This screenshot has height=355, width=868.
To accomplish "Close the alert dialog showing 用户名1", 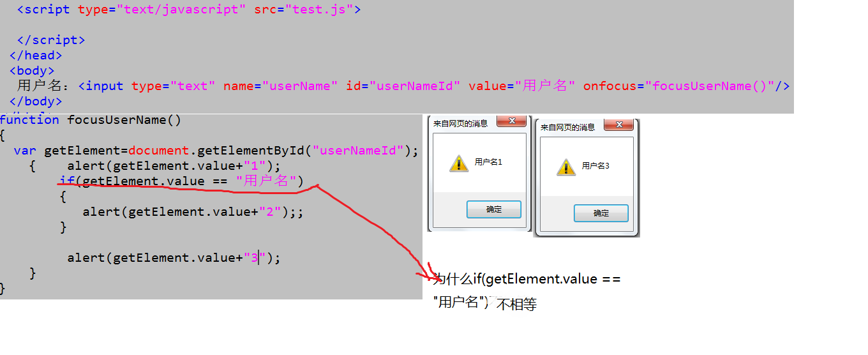I will coord(511,121).
